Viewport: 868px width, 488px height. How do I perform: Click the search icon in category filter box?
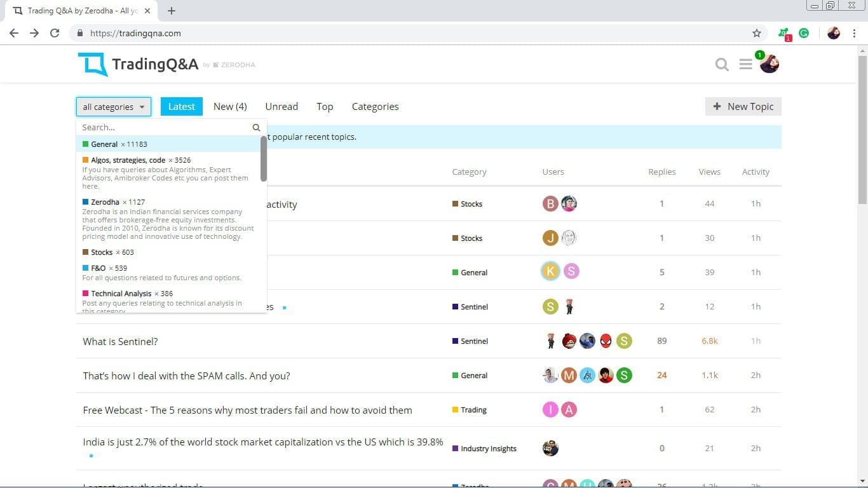point(256,127)
